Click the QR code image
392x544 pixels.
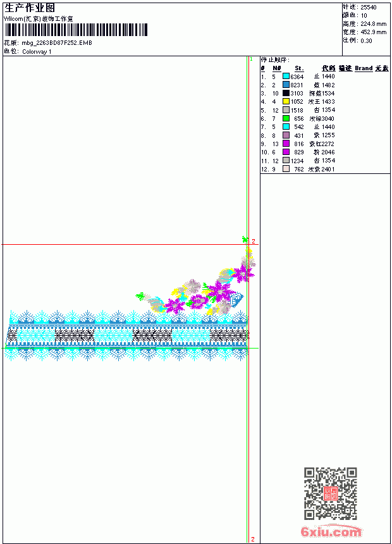click(x=331, y=493)
